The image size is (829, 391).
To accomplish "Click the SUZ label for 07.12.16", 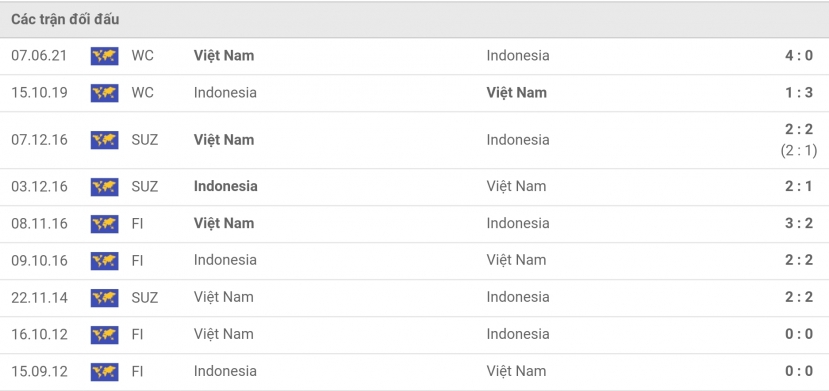I will point(144,140).
